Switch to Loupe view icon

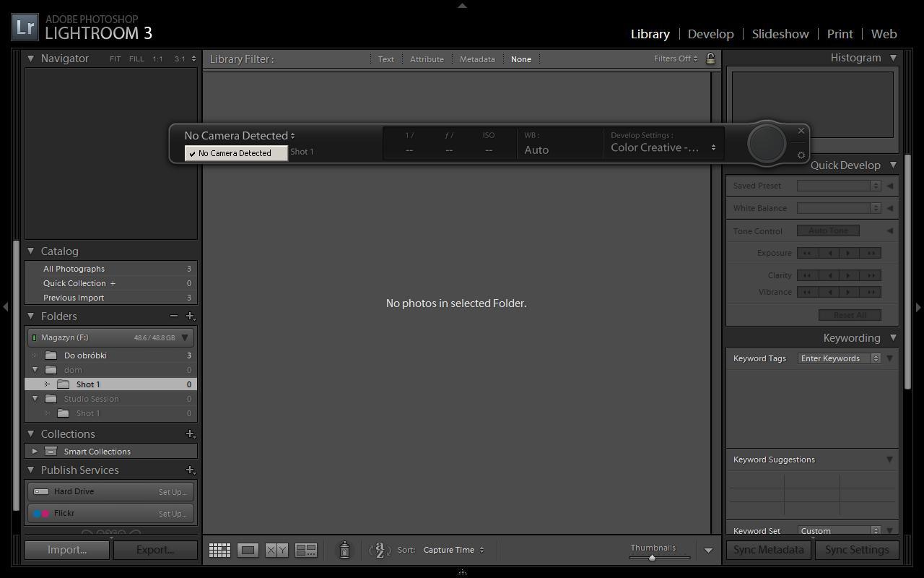(x=248, y=550)
